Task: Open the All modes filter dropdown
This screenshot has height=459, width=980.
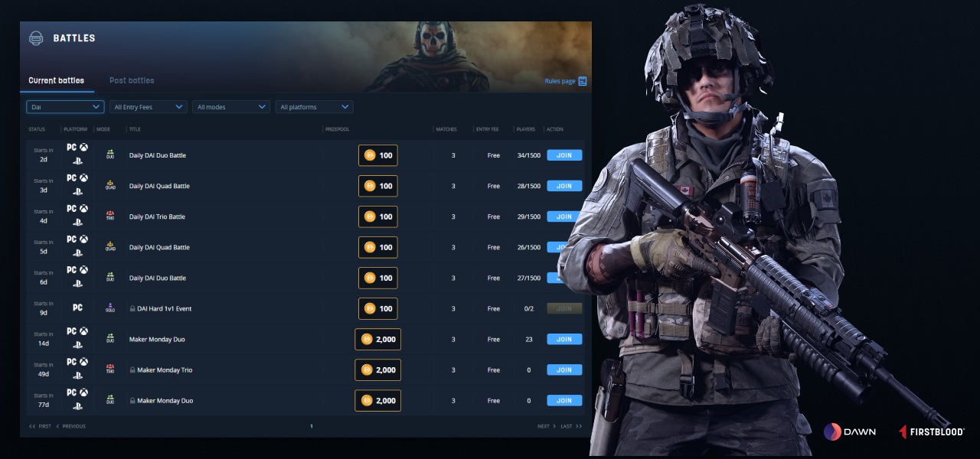Action: [231, 107]
